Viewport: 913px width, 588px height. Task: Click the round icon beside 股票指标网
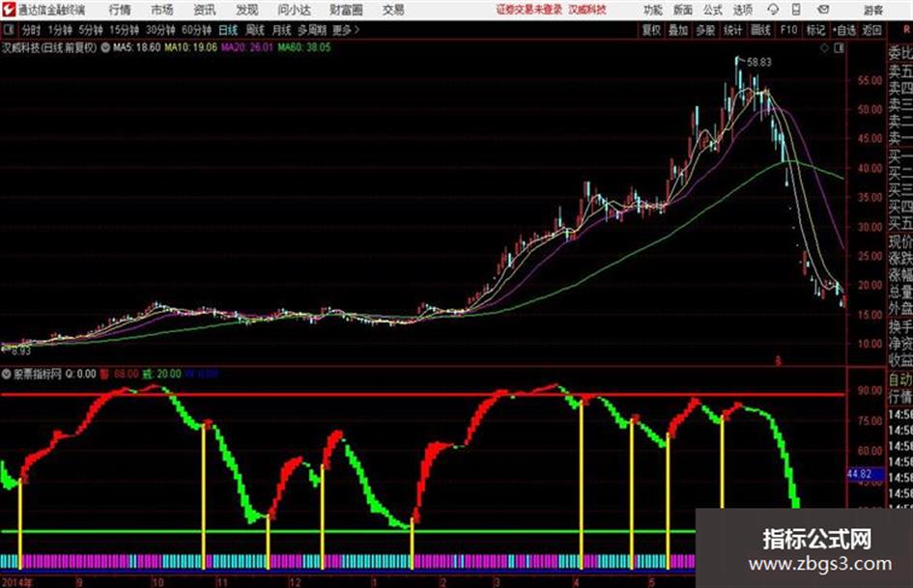pyautogui.click(x=7, y=374)
